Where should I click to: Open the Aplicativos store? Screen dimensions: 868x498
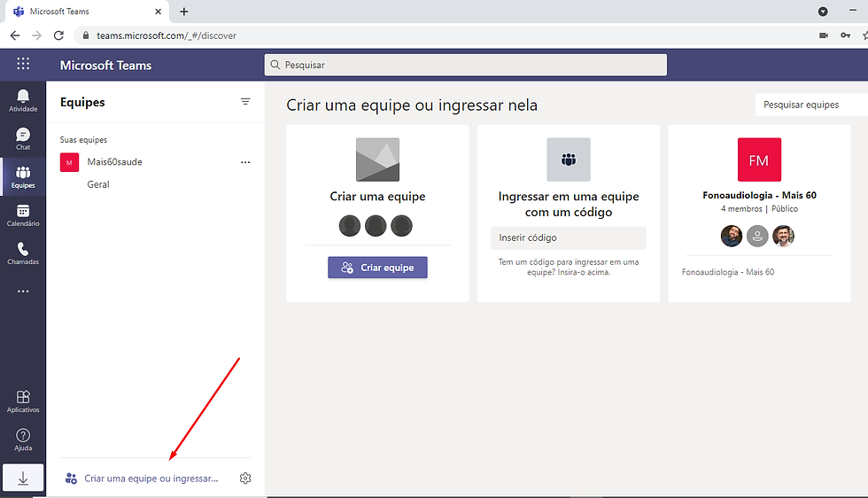click(23, 401)
